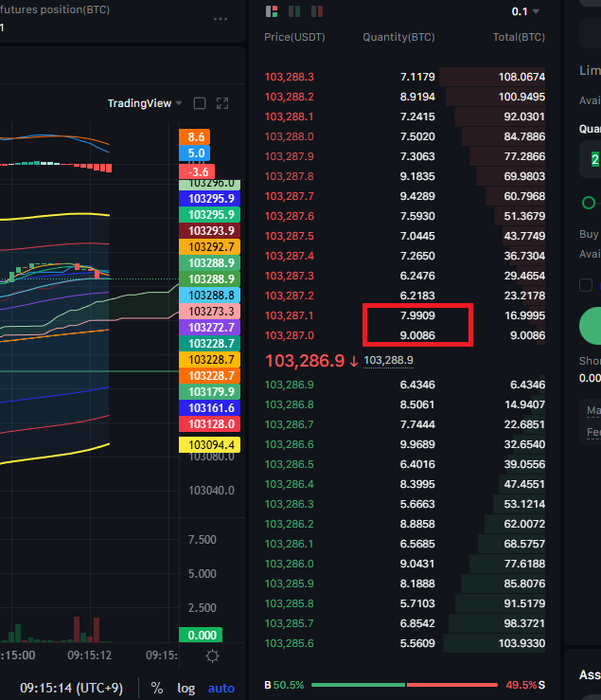601x700 pixels.
Task: Click the dark red 103293.9 price label
Action: 210,231
